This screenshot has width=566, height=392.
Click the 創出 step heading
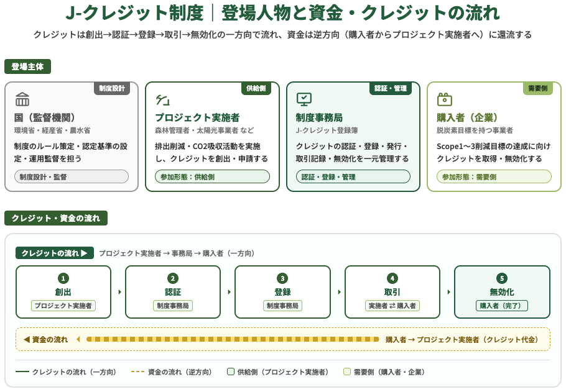63,292
